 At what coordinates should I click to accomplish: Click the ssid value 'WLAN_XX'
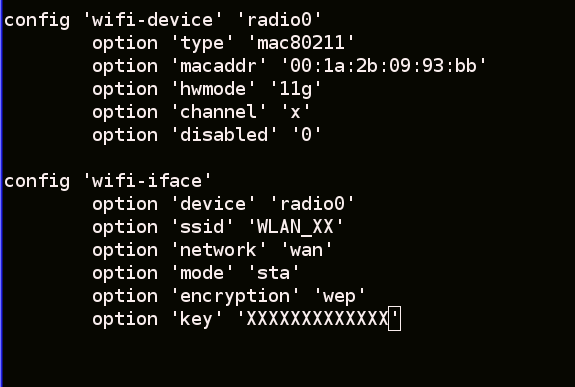tap(295, 227)
